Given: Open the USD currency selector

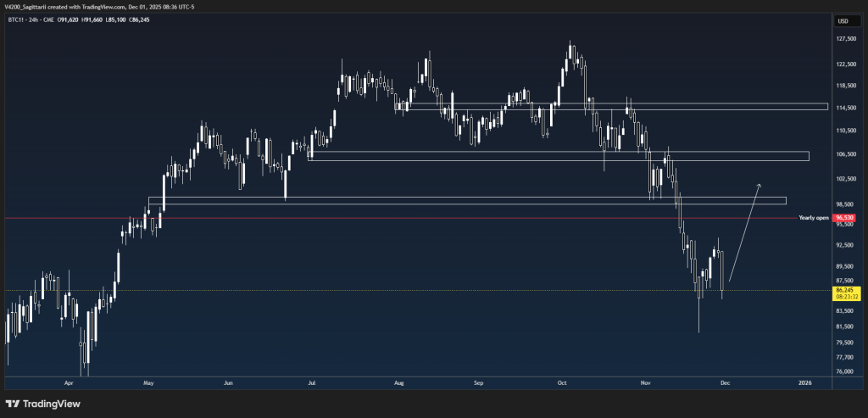Looking at the screenshot, I should point(843,21).
